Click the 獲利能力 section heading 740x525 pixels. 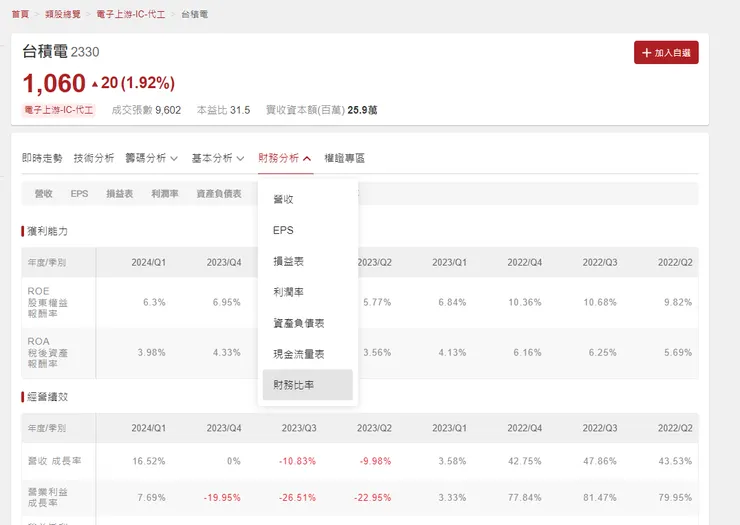click(x=47, y=231)
